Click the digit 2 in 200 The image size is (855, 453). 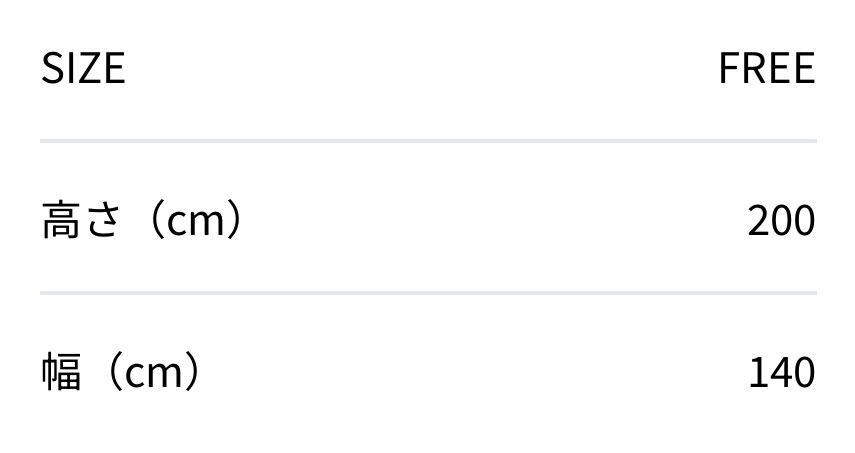pyautogui.click(x=759, y=220)
